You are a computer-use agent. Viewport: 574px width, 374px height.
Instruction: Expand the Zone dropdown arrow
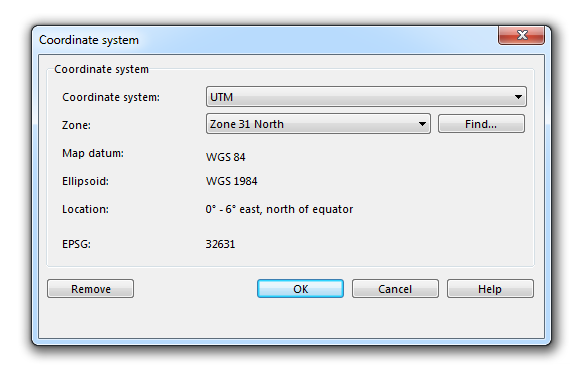coord(422,124)
